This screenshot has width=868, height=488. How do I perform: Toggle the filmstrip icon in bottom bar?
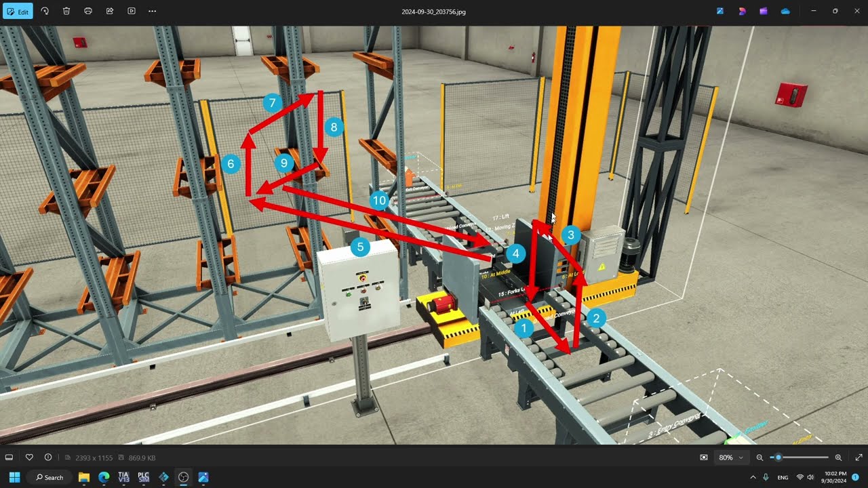pyautogui.click(x=9, y=457)
